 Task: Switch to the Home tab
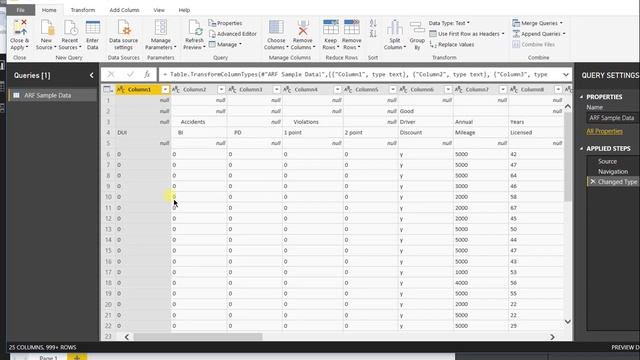coord(49,10)
